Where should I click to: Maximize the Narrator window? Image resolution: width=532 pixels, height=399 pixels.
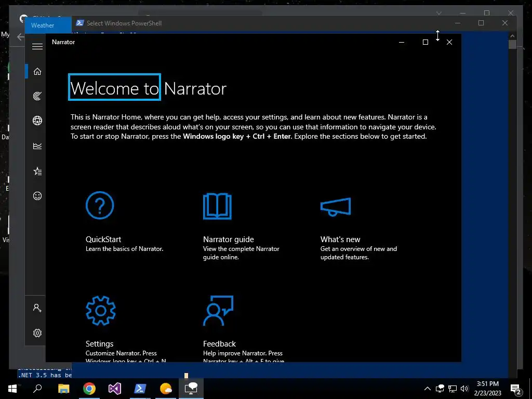click(x=425, y=42)
